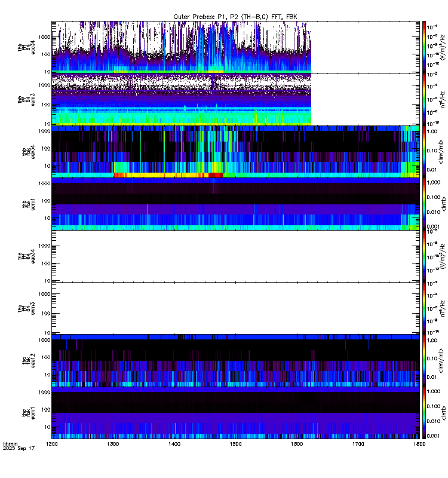Select the 1300 time axis label
The height and width of the screenshot is (478, 448).
[113, 444]
